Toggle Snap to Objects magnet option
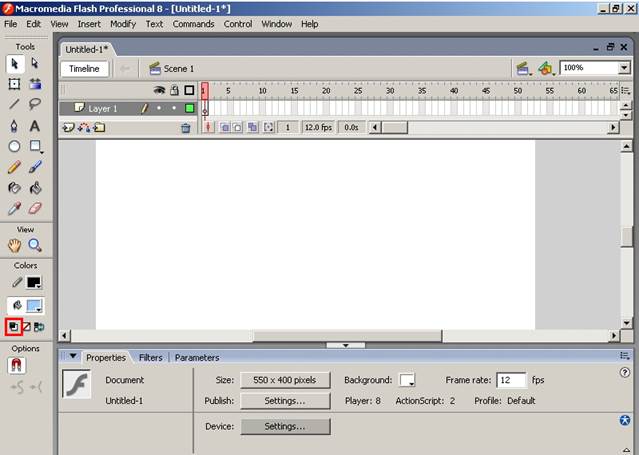This screenshot has width=639, height=455. [x=16, y=365]
